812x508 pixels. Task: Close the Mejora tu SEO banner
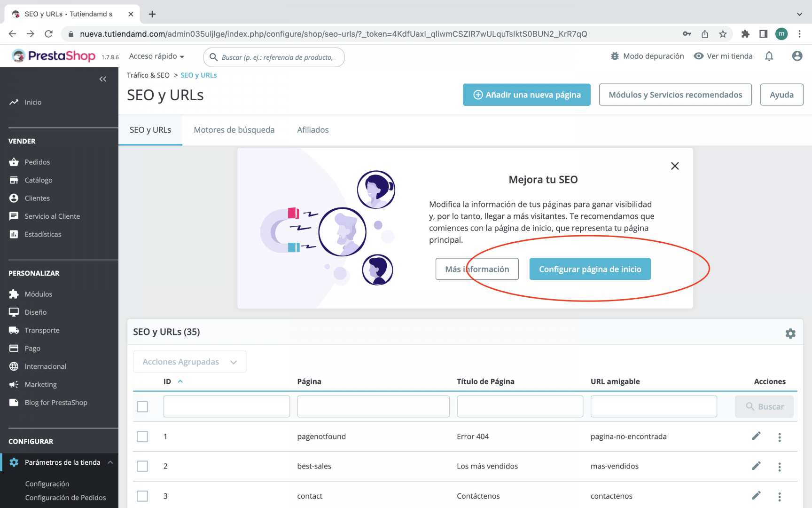pyautogui.click(x=675, y=166)
